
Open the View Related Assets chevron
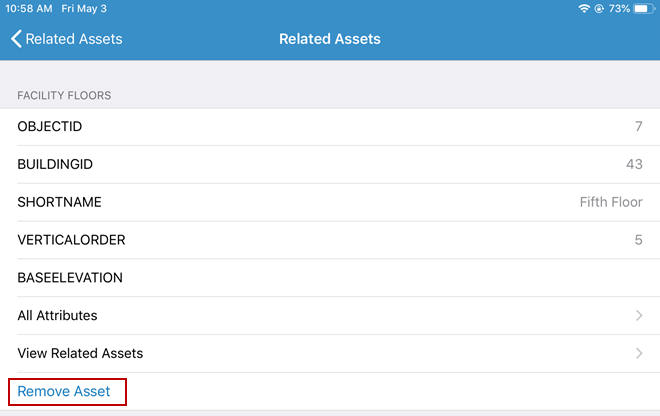(639, 353)
